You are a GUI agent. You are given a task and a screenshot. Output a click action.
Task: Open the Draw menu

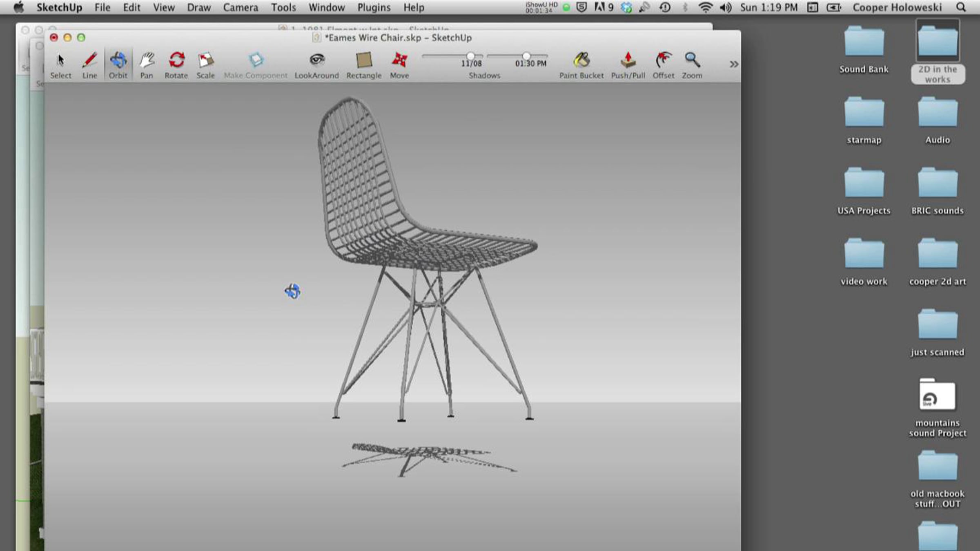pyautogui.click(x=199, y=7)
